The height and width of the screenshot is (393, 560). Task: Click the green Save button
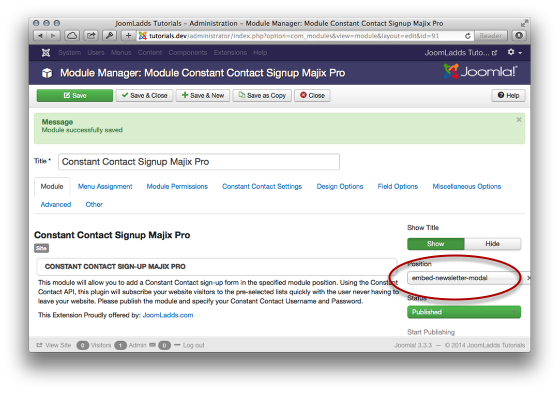click(75, 95)
